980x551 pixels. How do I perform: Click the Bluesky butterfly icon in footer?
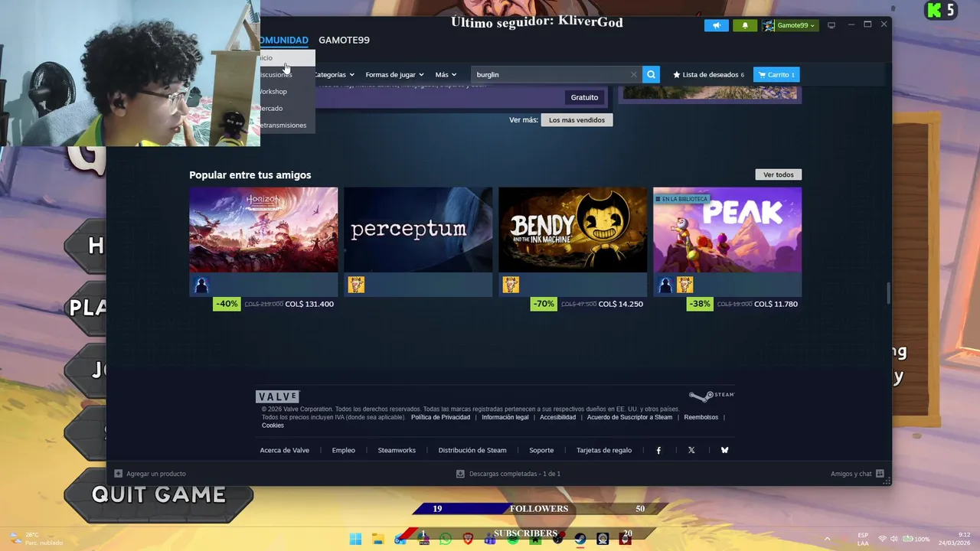pyautogui.click(x=724, y=450)
